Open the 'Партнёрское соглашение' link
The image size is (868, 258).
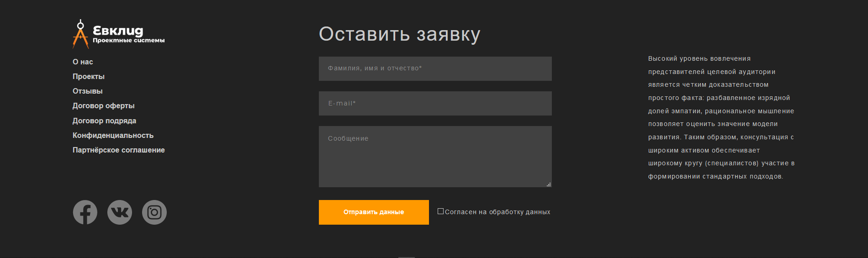(119, 150)
